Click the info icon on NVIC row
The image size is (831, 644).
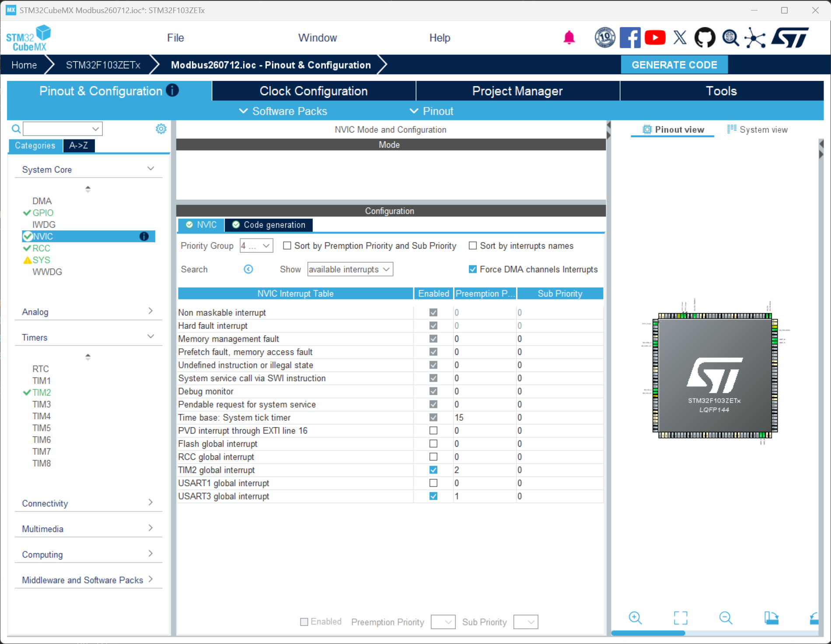144,237
